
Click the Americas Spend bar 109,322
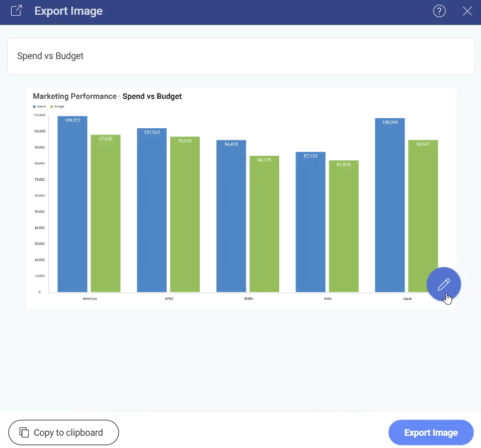pyautogui.click(x=72, y=204)
